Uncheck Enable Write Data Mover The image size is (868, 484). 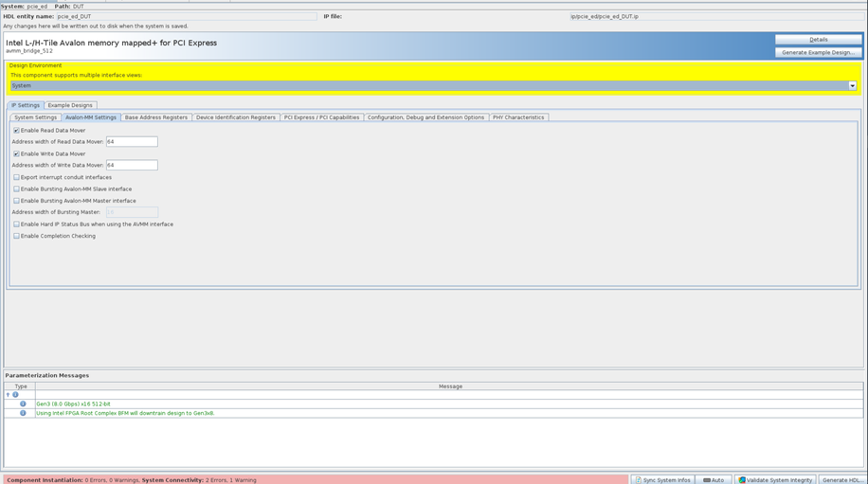pos(16,153)
